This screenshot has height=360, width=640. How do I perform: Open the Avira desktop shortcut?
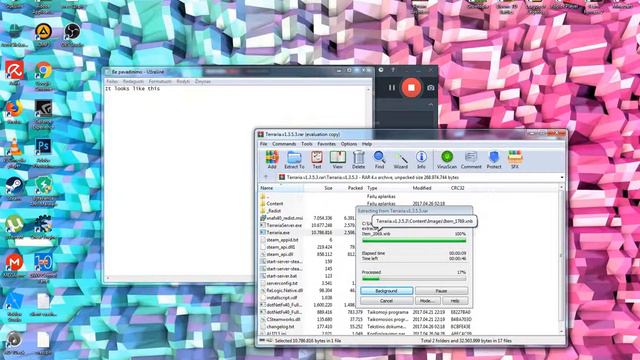pos(14,73)
